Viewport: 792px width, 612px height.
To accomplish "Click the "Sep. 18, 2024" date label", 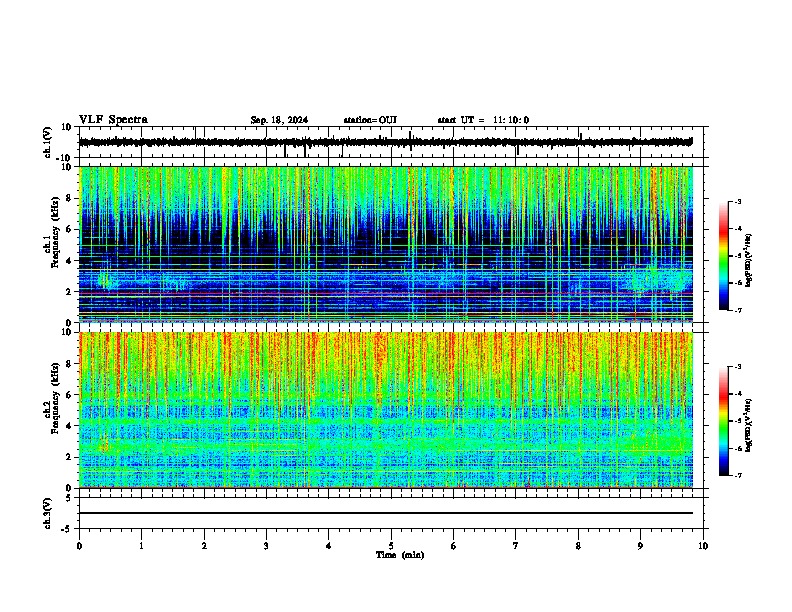I will click(x=279, y=120).
